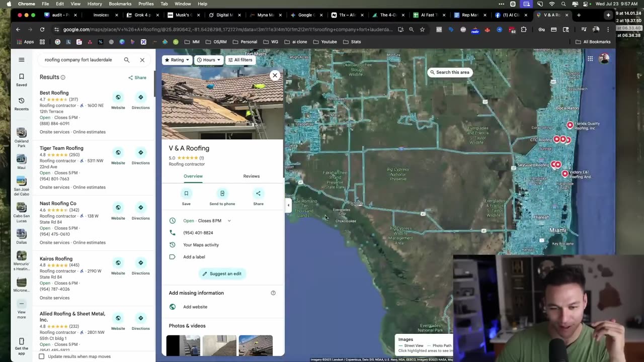The image size is (644, 362).
Task: Select the Best Roofing result title
Action: pos(54,93)
